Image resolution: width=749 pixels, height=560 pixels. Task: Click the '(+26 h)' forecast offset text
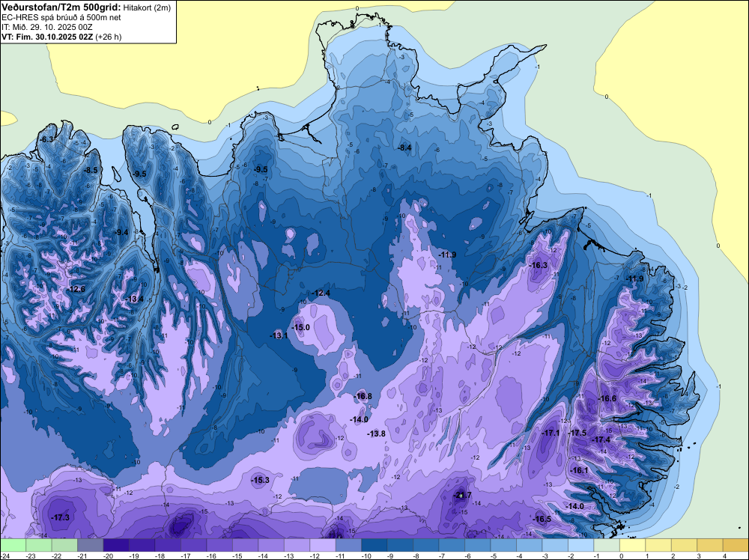[x=109, y=37]
